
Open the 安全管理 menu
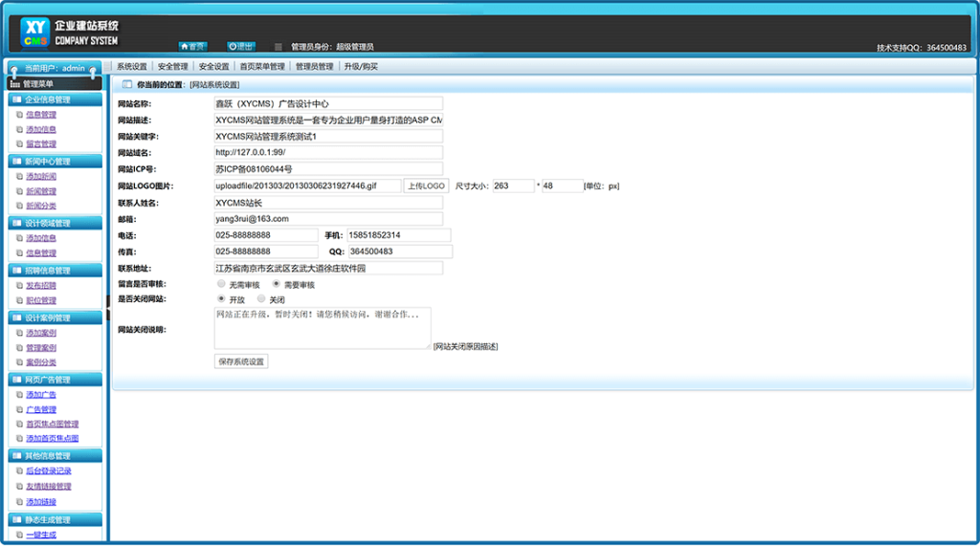172,66
